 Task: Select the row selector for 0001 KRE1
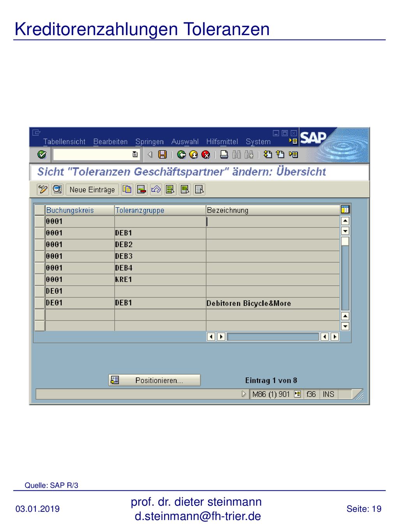click(40, 280)
